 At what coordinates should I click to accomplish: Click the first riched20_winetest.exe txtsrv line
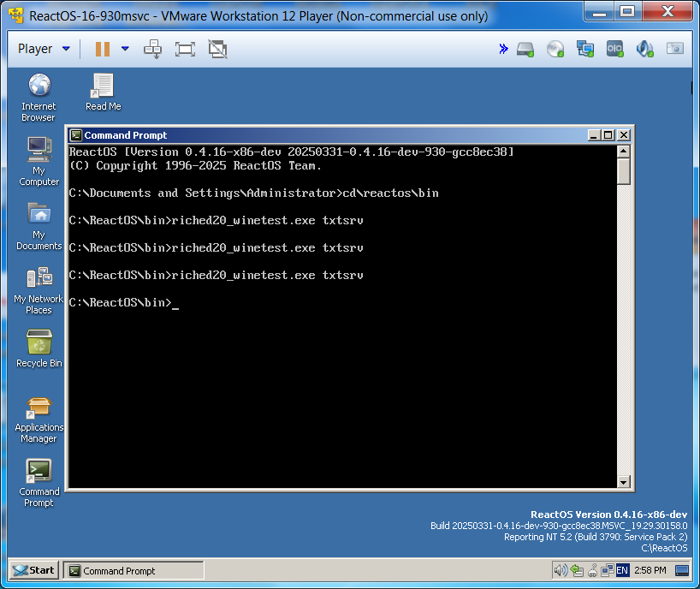[x=216, y=220]
